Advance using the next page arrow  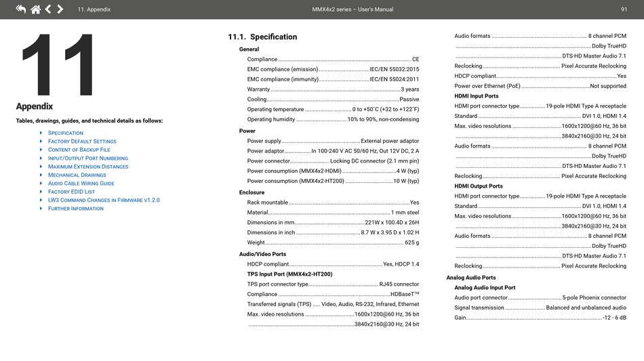(x=60, y=9)
